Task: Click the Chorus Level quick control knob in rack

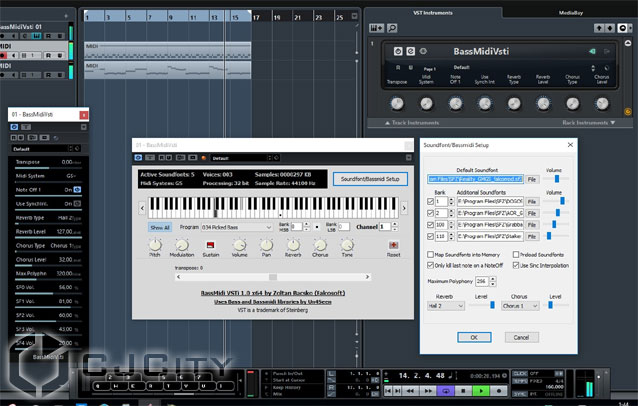Action: click(602, 103)
